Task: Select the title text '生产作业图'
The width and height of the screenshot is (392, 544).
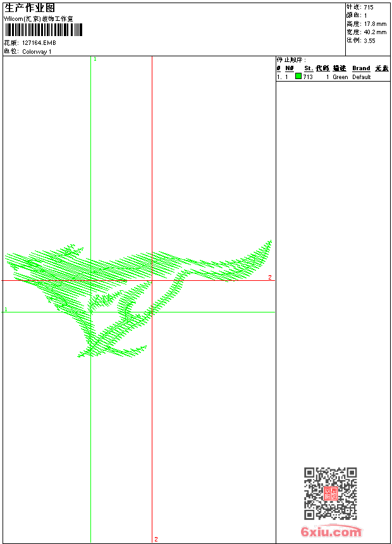Action: (30, 8)
